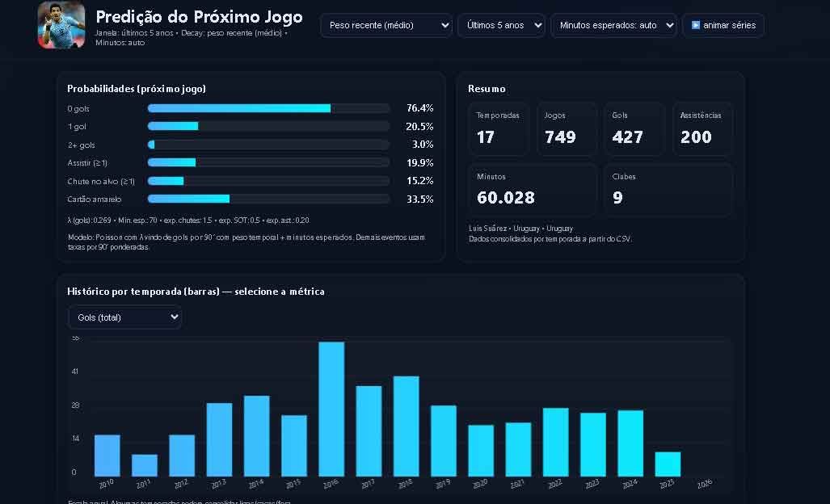
Task: Click the player avatar photo
Action: (61, 25)
